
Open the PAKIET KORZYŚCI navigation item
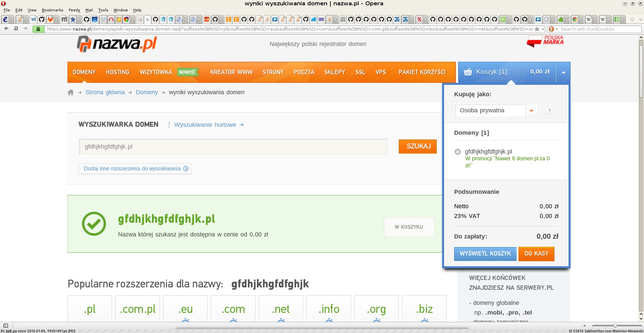coord(422,72)
